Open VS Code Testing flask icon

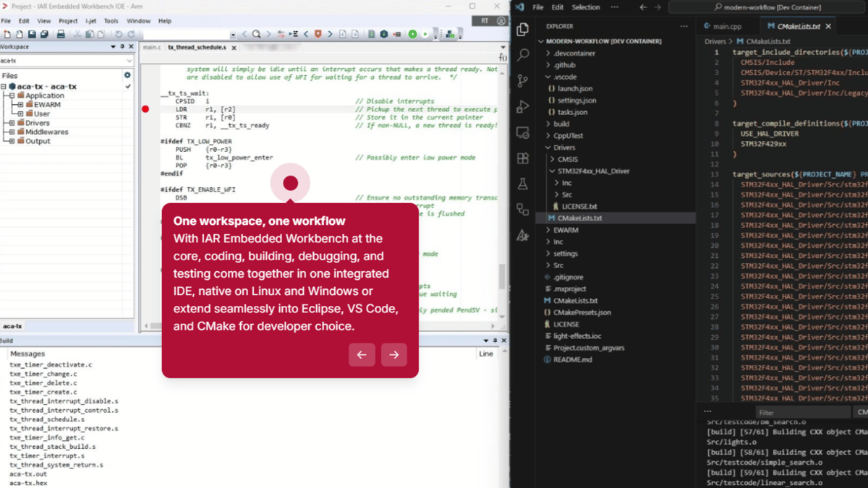pos(523,184)
